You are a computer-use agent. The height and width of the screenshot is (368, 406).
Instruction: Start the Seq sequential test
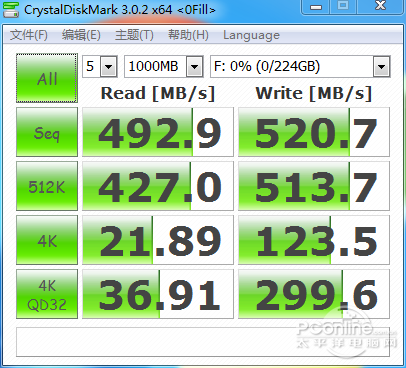pyautogui.click(x=47, y=132)
